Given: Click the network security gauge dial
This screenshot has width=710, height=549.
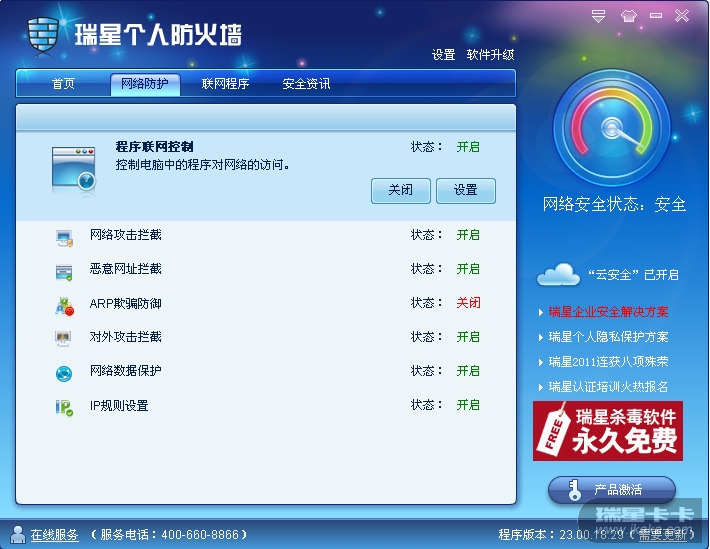Looking at the screenshot, I should pyautogui.click(x=612, y=128).
